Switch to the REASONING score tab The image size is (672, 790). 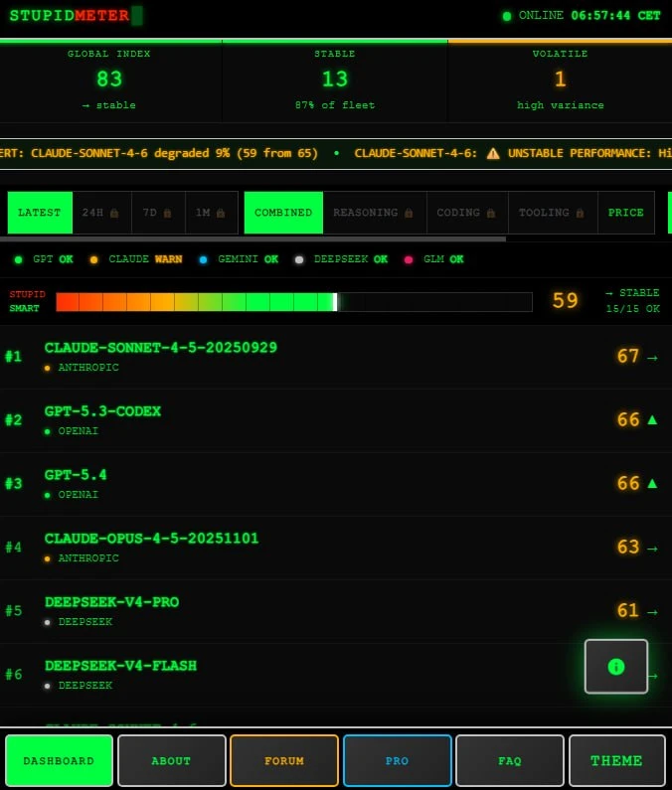coord(375,213)
